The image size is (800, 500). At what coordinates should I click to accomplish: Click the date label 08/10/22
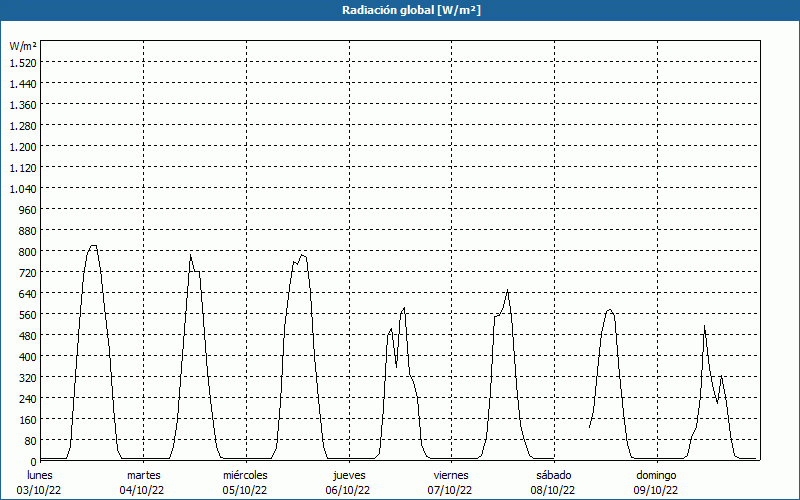553,490
